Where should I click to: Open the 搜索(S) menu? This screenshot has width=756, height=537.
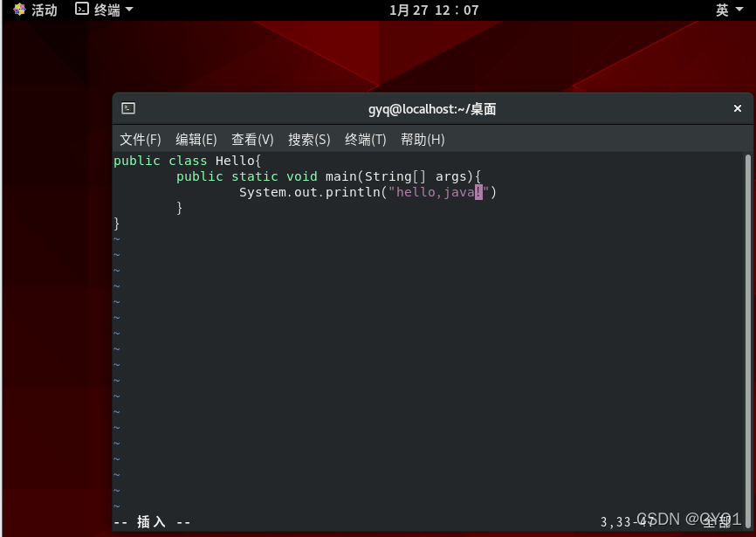tap(308, 139)
